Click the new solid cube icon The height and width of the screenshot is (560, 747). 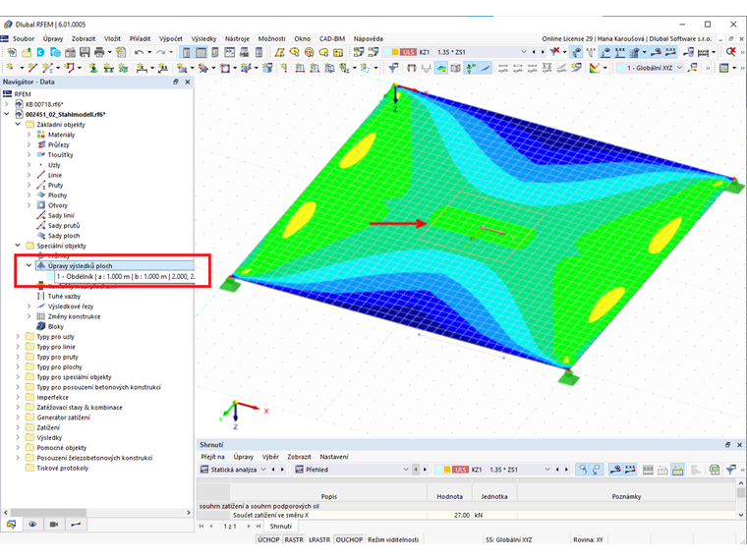[x=267, y=68]
